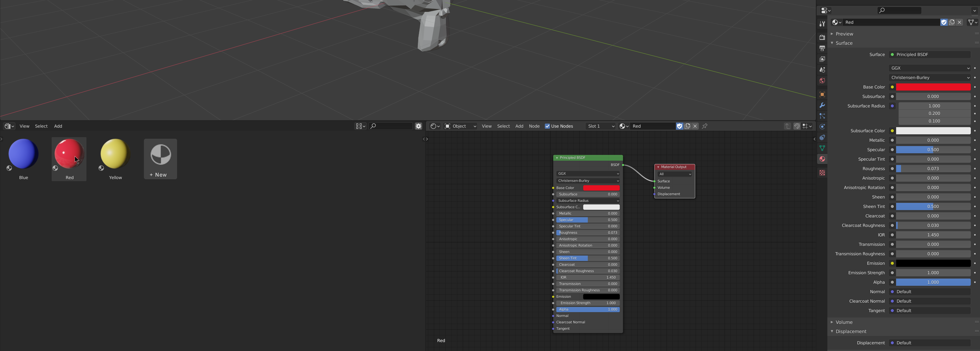Open the Texture properties checker tab

click(822, 173)
